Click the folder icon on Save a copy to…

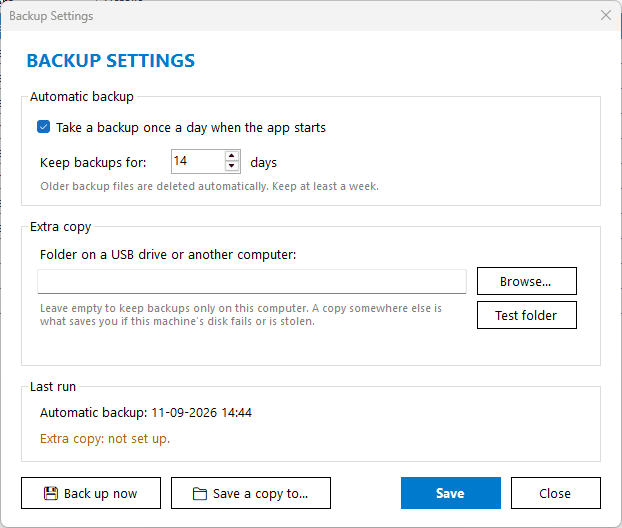[200, 494]
